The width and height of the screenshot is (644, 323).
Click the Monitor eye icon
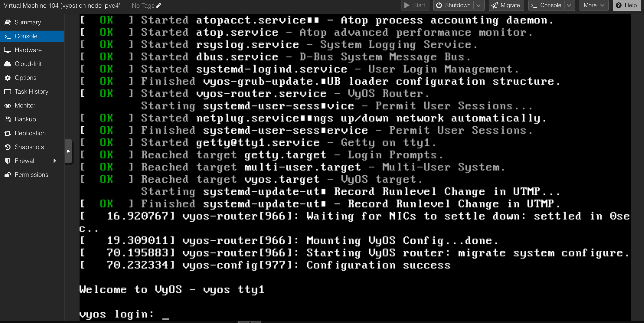8,106
